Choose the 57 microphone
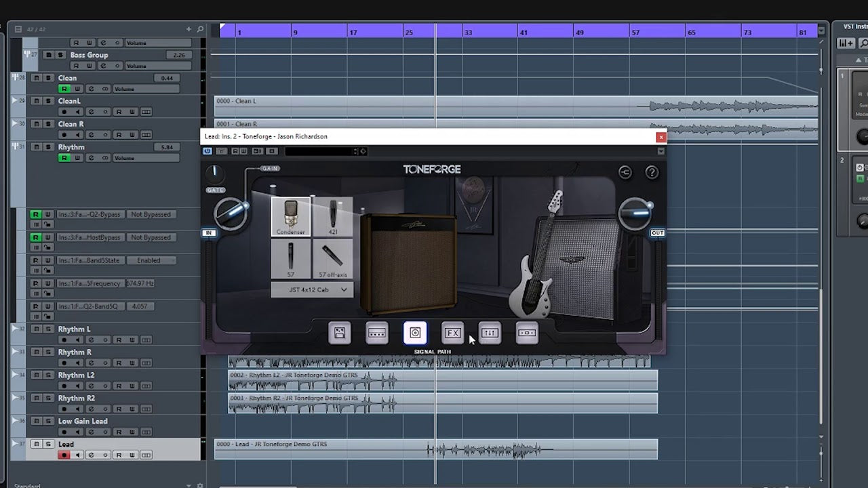This screenshot has height=488, width=868. (291, 259)
